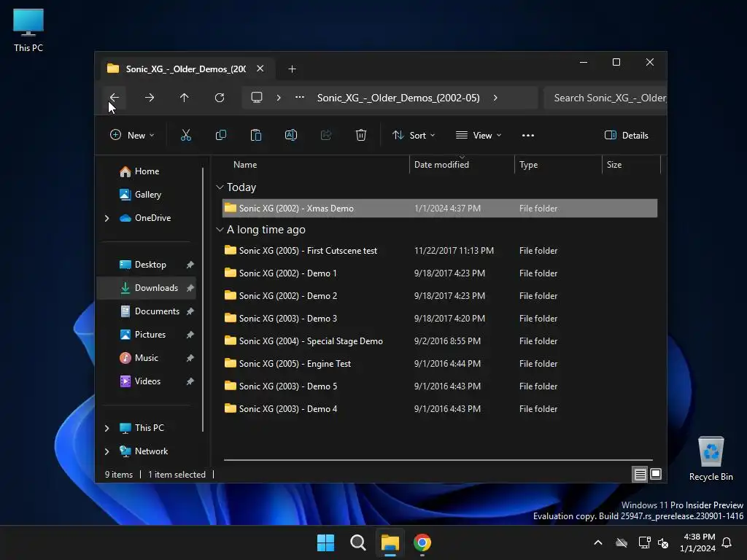Open the See more three-dots menu

[528, 135]
